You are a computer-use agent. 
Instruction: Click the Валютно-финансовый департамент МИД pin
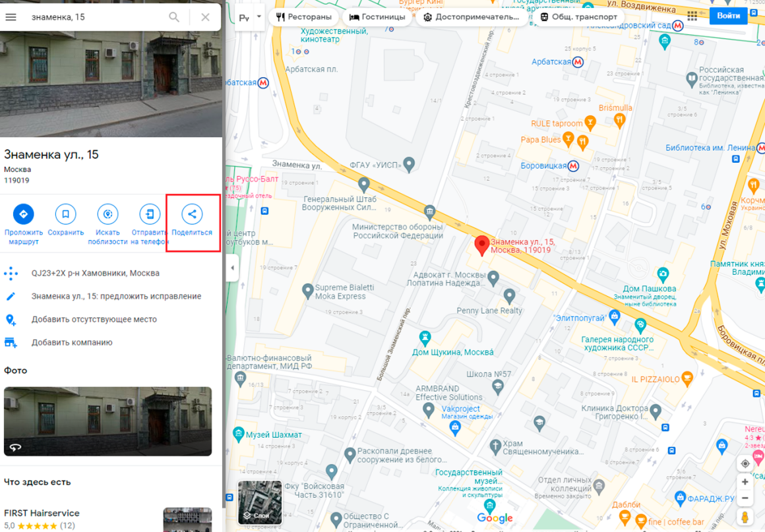coord(239,378)
